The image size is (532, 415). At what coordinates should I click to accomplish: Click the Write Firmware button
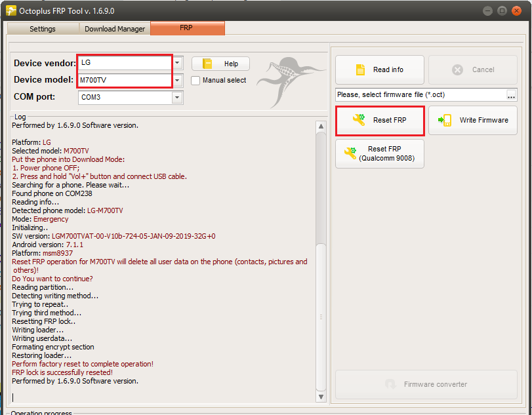pos(472,121)
